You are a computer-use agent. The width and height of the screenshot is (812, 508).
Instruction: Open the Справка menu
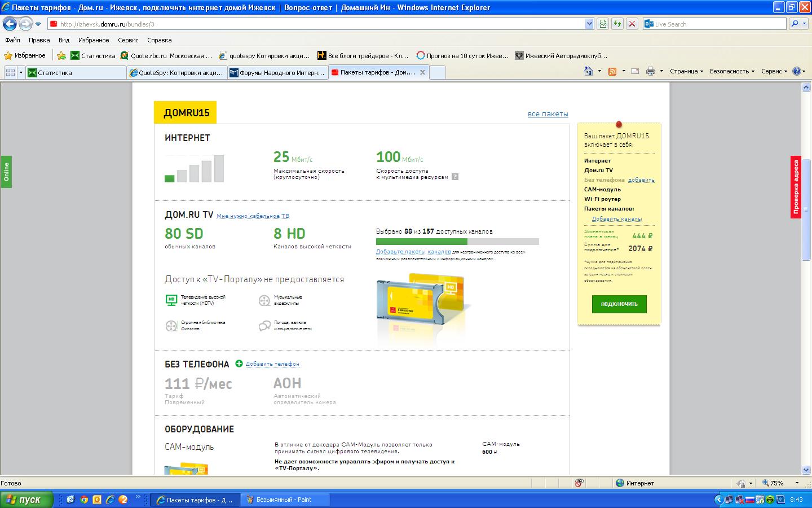159,40
